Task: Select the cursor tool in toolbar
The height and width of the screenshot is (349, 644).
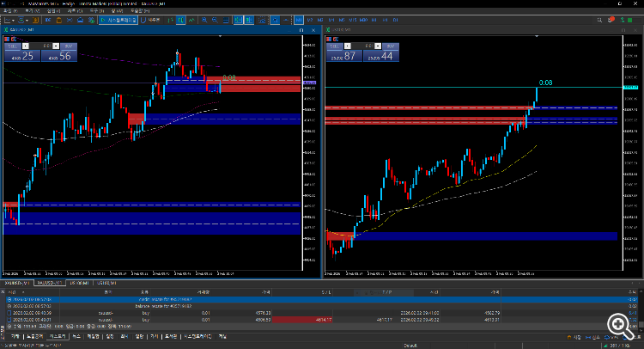Action: (275, 20)
